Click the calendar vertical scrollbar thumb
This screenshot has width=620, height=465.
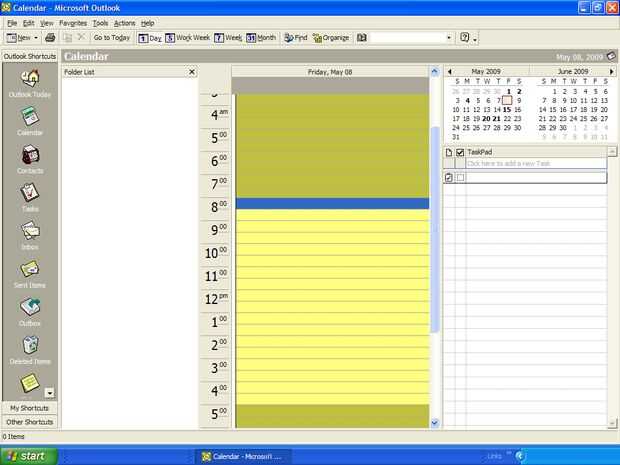(435, 229)
